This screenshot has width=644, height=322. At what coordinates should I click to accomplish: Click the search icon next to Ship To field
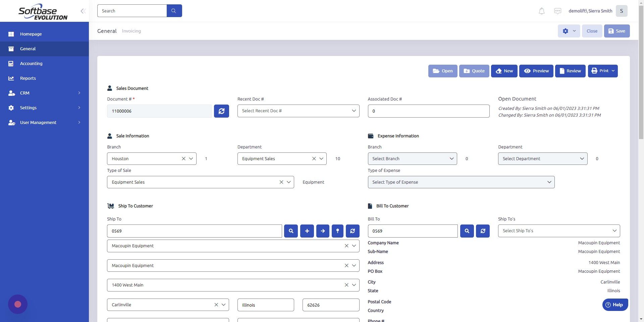(x=291, y=231)
